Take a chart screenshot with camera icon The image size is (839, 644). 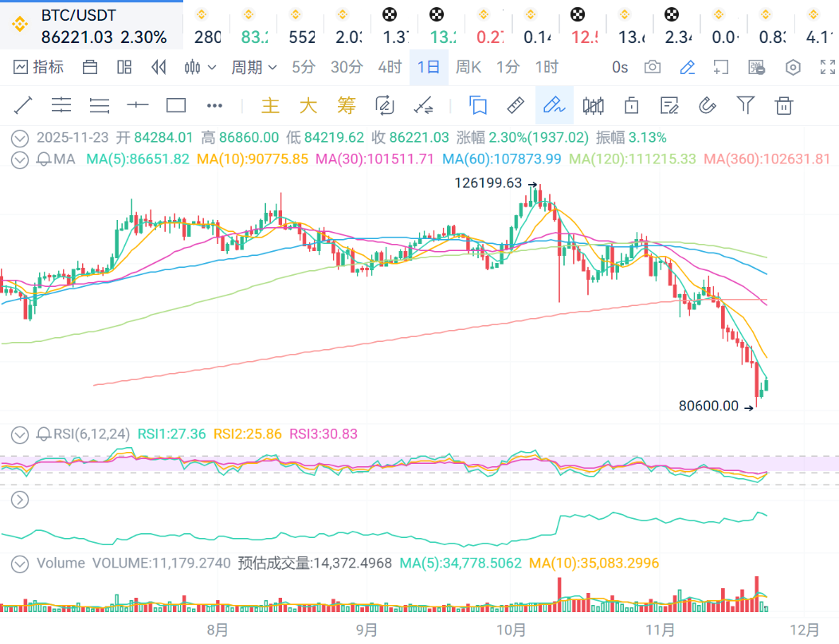tap(653, 67)
